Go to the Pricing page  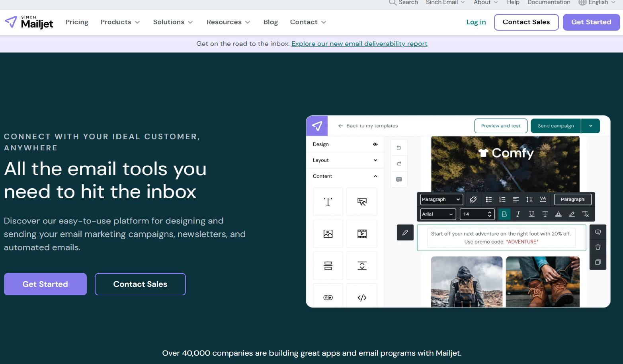[77, 22]
